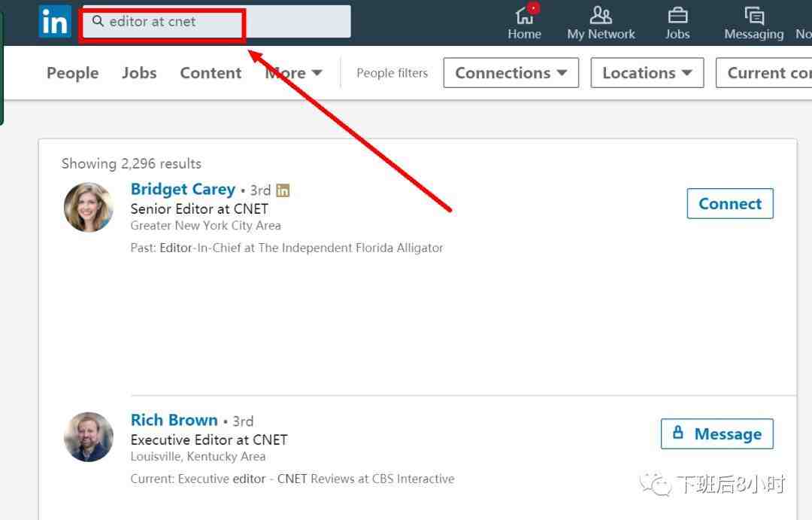Switch to the Content results tab

(x=211, y=73)
